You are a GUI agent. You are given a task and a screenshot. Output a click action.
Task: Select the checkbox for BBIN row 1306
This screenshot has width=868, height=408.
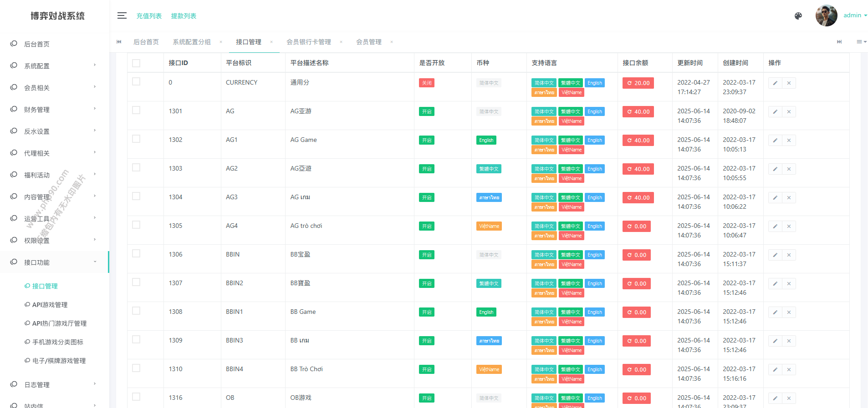pos(136,254)
